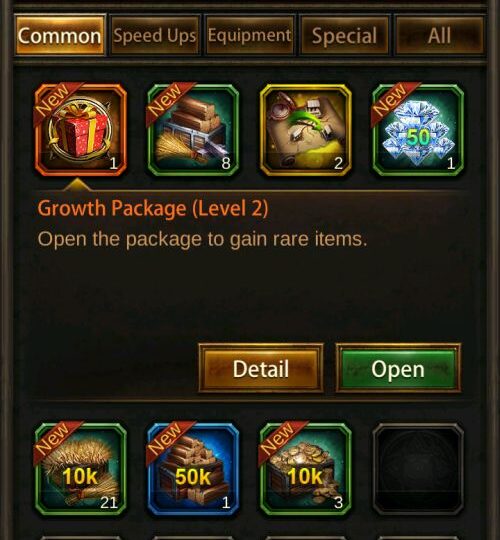Viewport: 500px width, 540px height.
Task: Select the 10k wheat item
Action: point(81,469)
